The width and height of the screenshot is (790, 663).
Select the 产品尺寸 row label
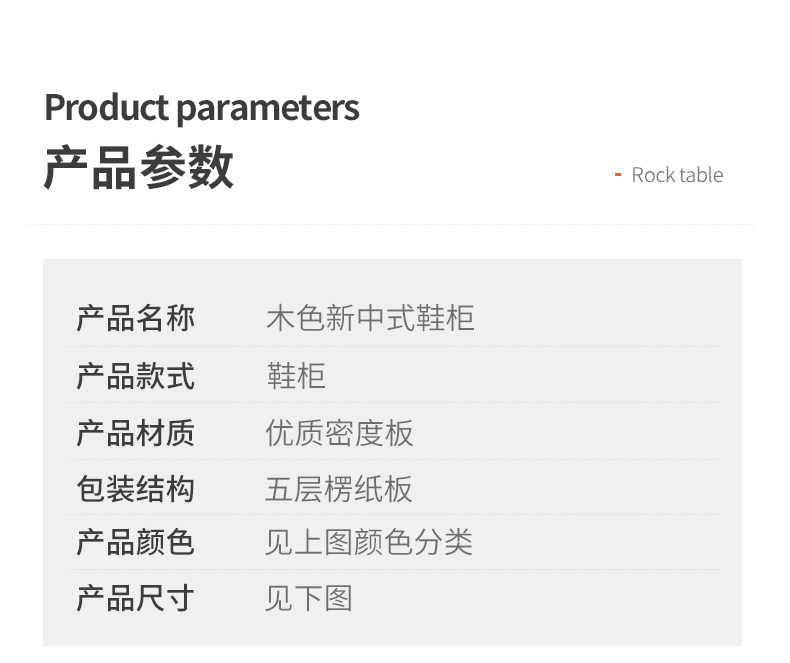point(135,598)
